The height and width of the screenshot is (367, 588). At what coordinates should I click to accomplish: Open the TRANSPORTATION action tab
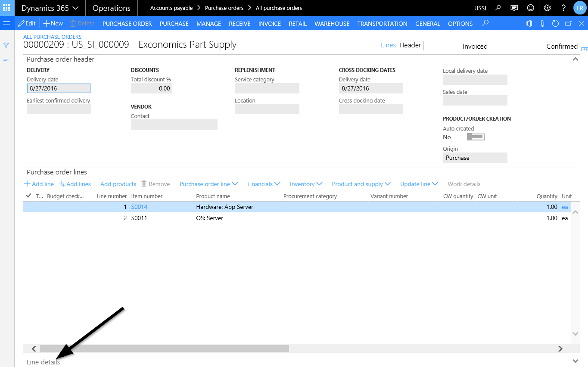click(383, 24)
